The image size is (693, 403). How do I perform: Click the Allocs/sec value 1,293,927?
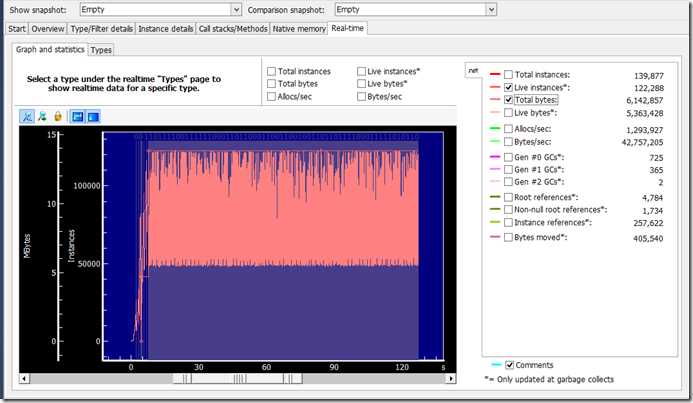click(645, 130)
